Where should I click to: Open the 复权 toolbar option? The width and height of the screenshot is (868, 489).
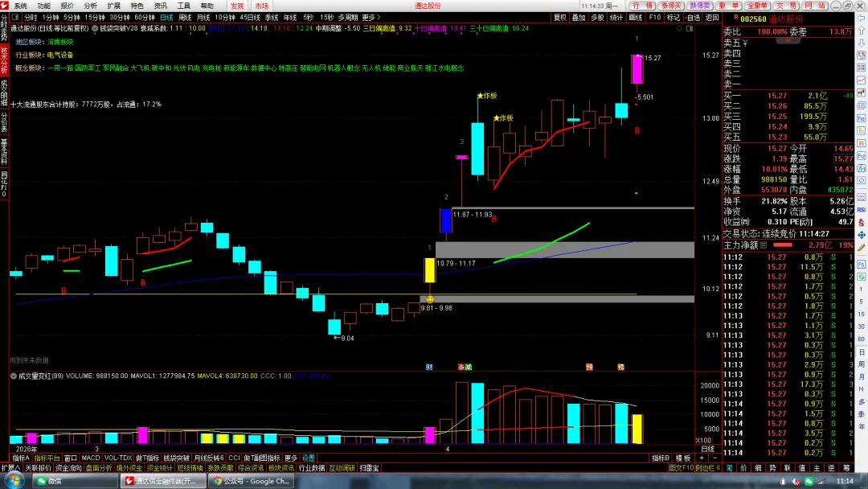click(559, 18)
